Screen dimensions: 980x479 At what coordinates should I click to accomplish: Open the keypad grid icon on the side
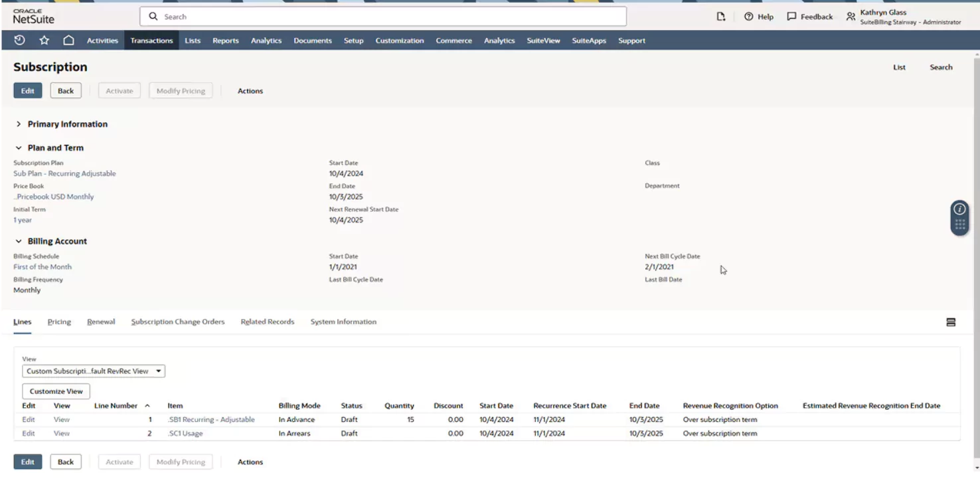tap(959, 225)
